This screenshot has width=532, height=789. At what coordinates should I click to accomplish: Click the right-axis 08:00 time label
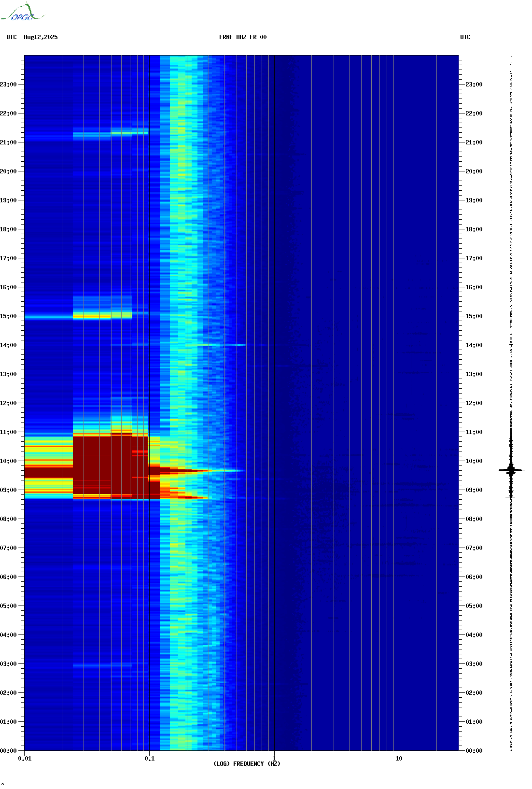(474, 519)
